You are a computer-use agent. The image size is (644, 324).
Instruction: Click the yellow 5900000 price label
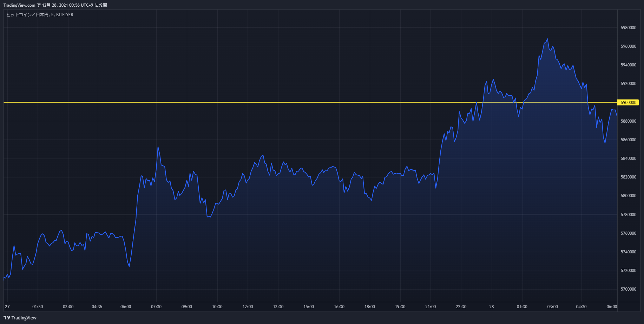pyautogui.click(x=628, y=103)
